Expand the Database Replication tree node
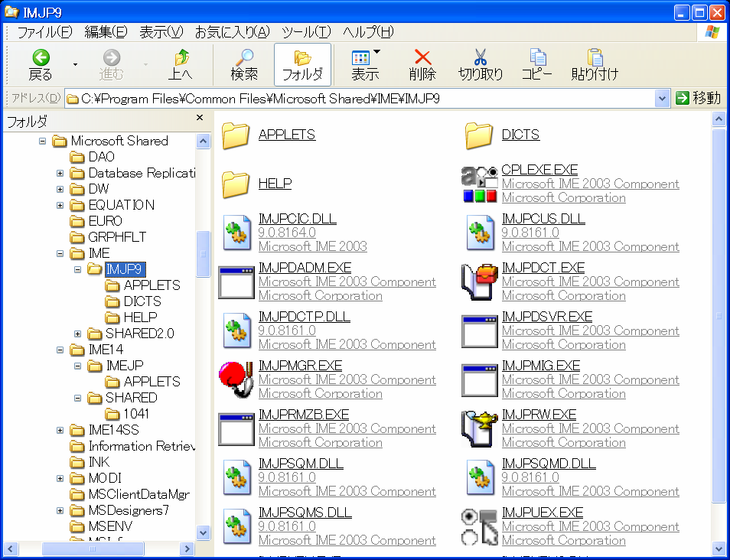Screen dimensions: 730x560 [60, 173]
